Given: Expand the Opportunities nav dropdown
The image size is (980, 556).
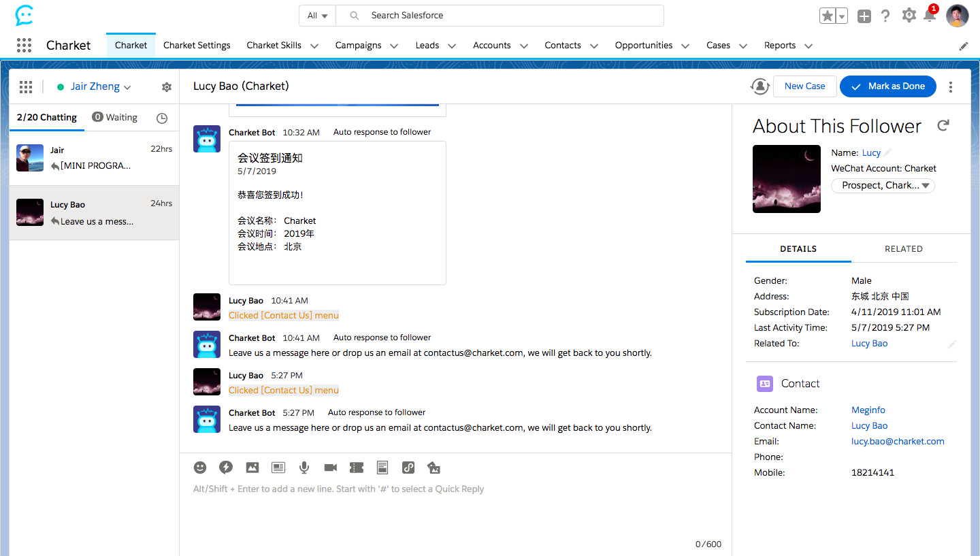Looking at the screenshot, I should tap(685, 46).
